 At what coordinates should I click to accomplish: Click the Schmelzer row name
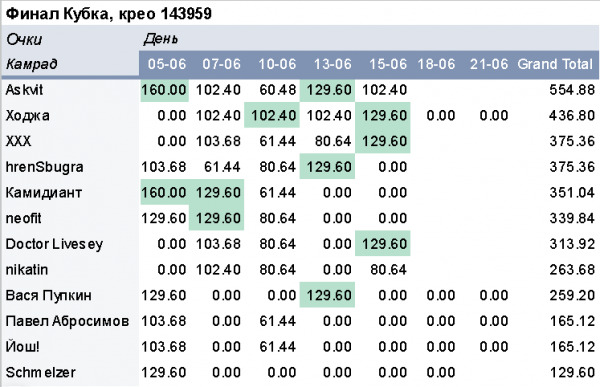click(41, 372)
